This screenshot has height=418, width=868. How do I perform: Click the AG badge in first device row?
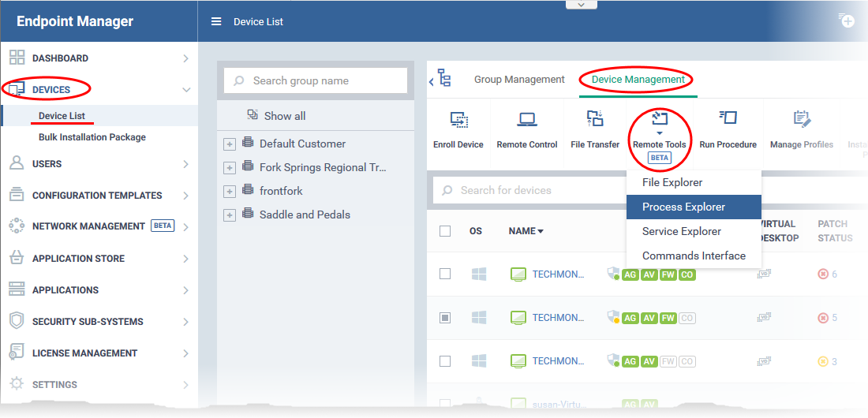pos(630,274)
